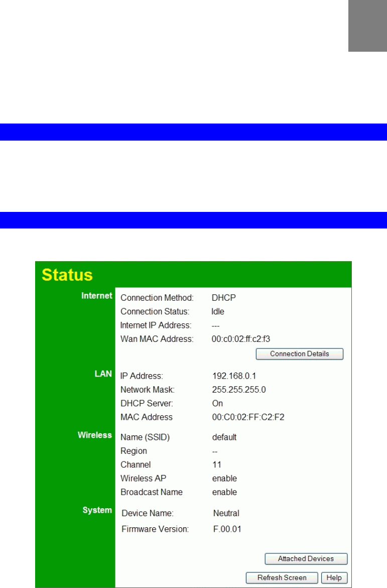Select the Wireless AP enable value

pos(225,479)
